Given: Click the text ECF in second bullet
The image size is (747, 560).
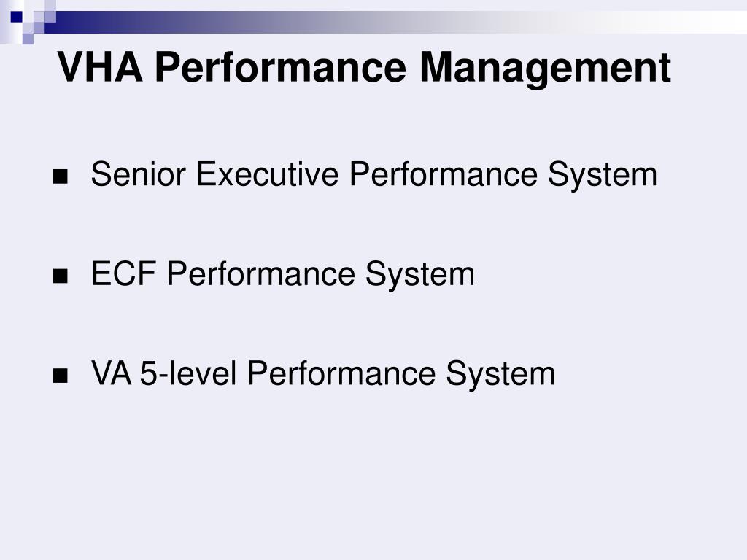Looking at the screenshot, I should click(x=124, y=273).
